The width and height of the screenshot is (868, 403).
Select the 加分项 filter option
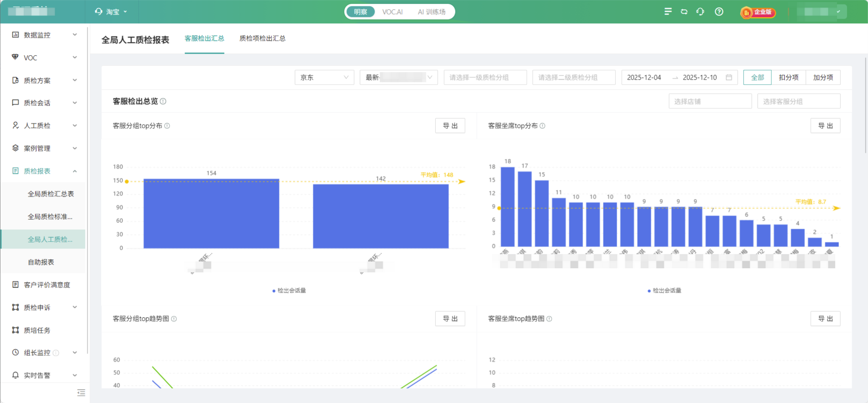click(823, 77)
